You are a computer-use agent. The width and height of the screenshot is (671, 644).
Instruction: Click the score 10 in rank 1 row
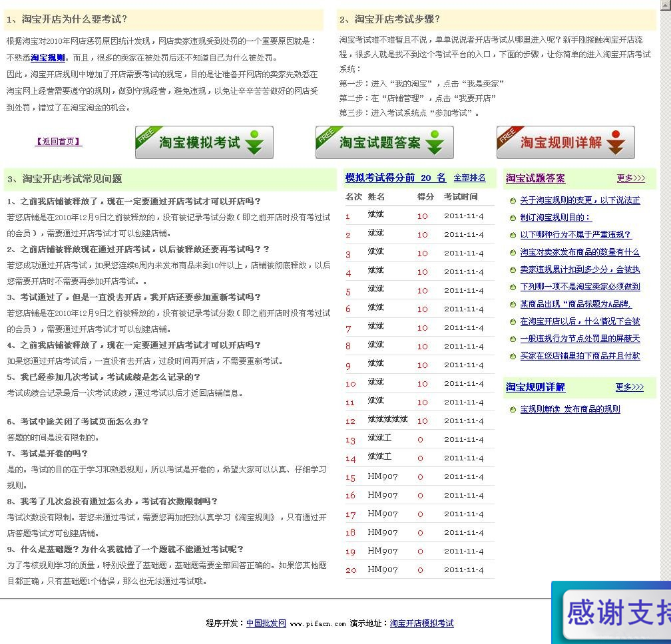422,216
